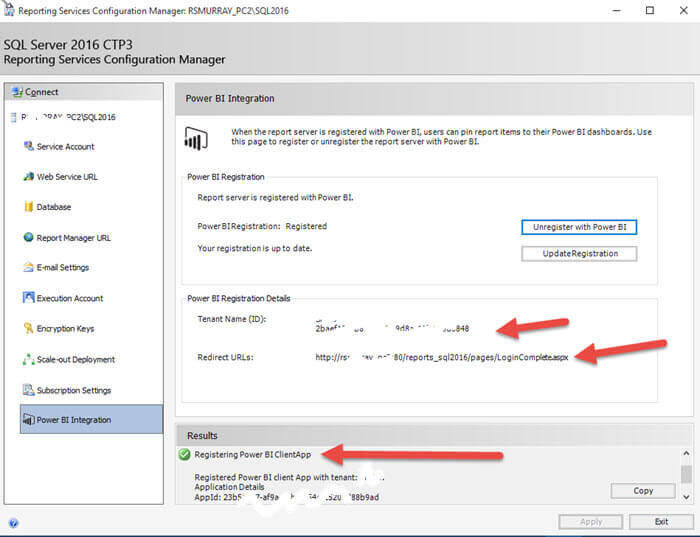
Task: Click the Database cylinder icon
Action: [x=29, y=206]
